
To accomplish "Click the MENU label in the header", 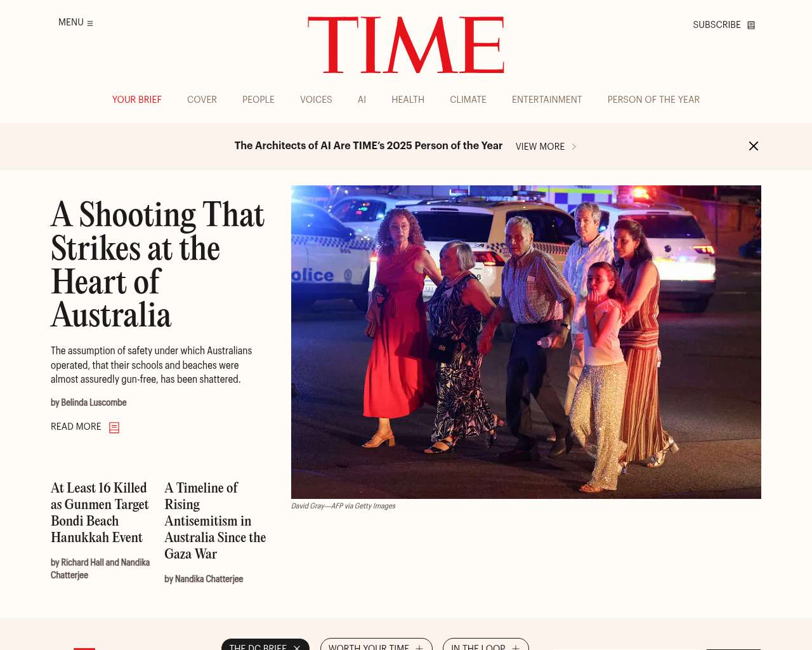I will coord(71,22).
